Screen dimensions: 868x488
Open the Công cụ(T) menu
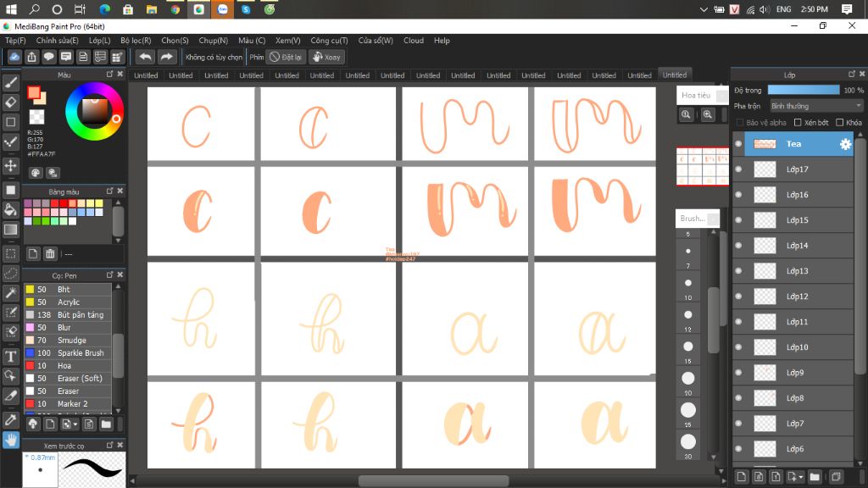pos(330,41)
